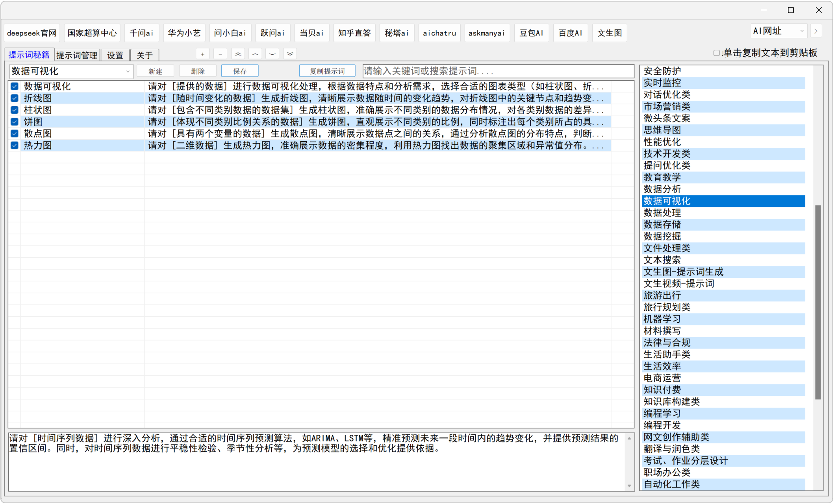
Task: Open the 文生图 shortcut
Action: (x=610, y=33)
